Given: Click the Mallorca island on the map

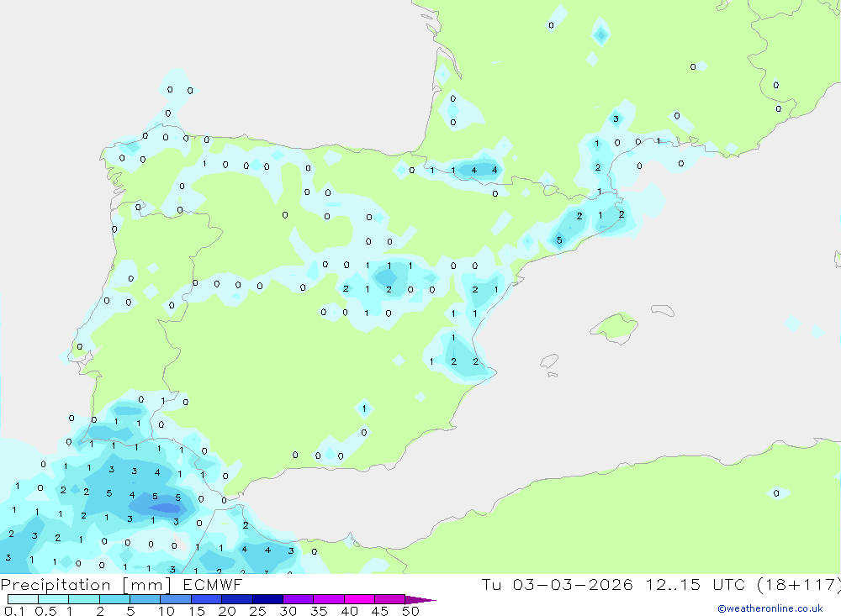Looking at the screenshot, I should [615, 327].
